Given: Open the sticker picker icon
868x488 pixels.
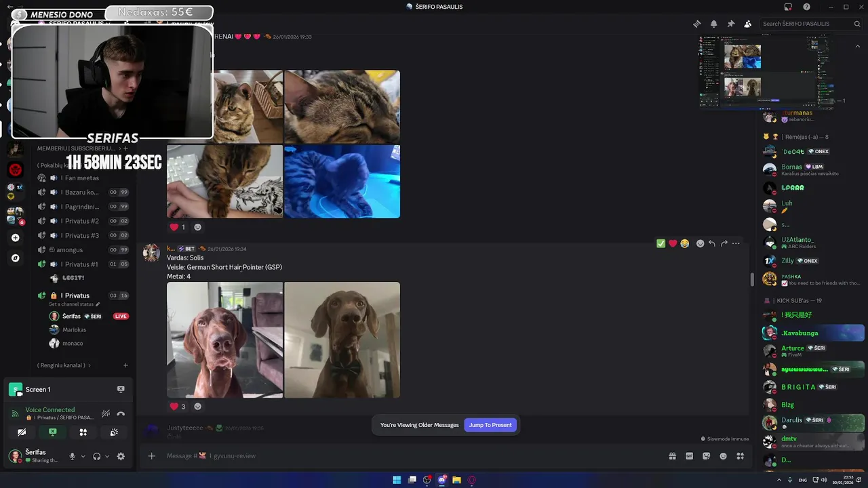Looking at the screenshot, I should click(x=706, y=456).
